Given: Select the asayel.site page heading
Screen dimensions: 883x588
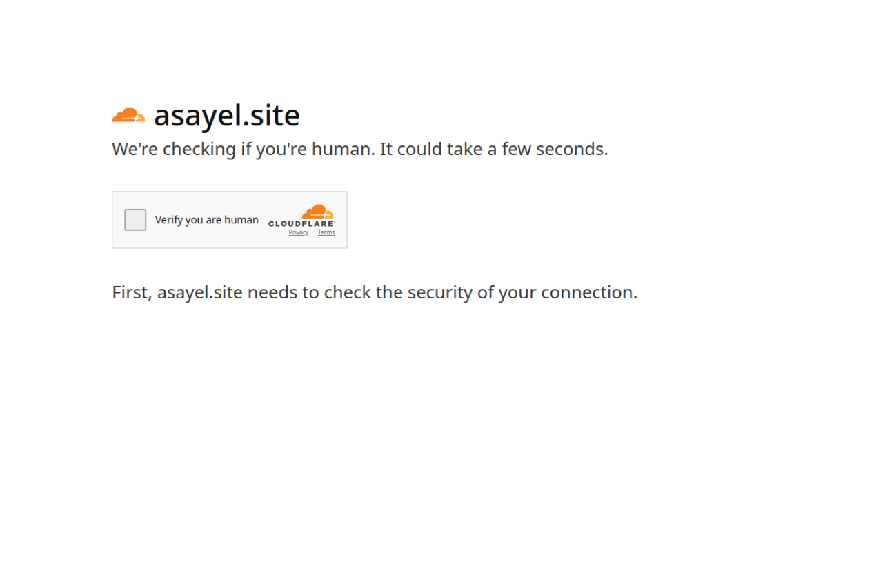Looking at the screenshot, I should (x=227, y=115).
